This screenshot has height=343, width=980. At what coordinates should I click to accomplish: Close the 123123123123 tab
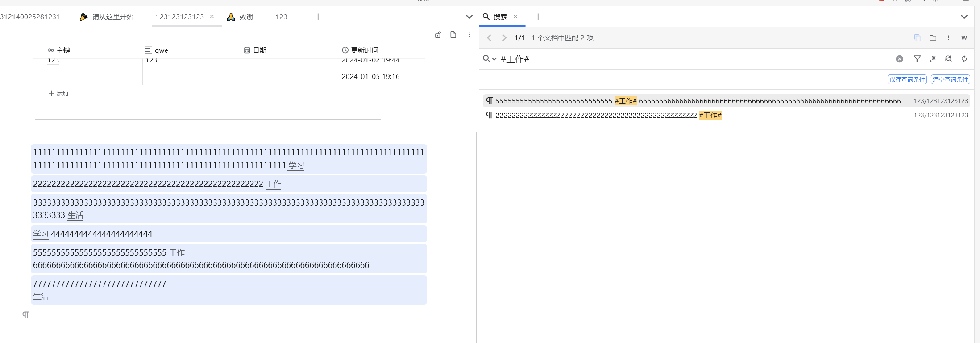(212, 17)
